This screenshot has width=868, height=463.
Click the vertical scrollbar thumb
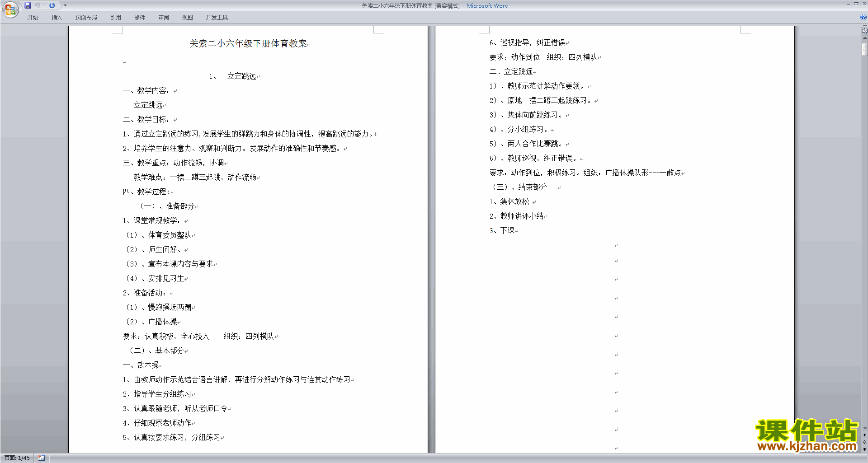coord(864,49)
